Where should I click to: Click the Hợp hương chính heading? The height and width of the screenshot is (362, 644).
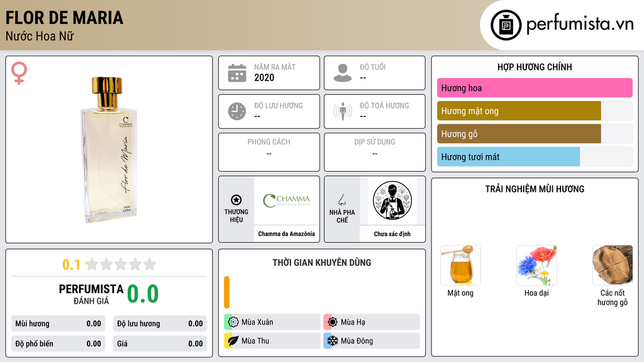(535, 67)
